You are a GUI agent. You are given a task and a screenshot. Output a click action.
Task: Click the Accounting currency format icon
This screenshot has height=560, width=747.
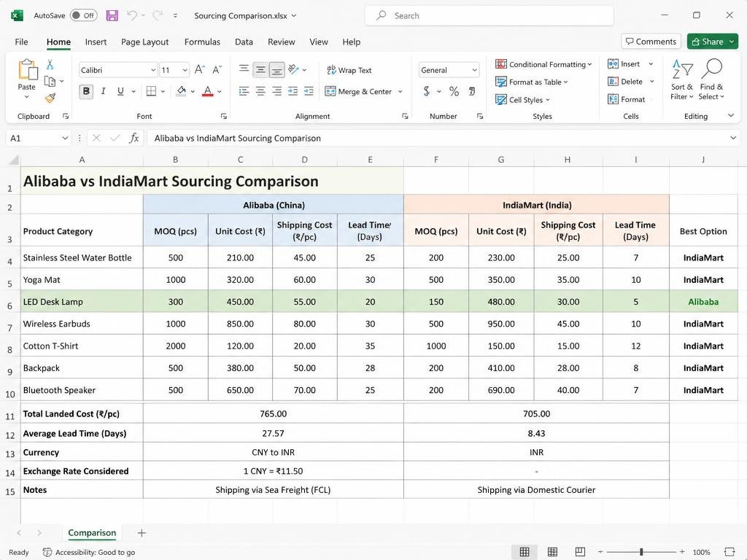(427, 91)
